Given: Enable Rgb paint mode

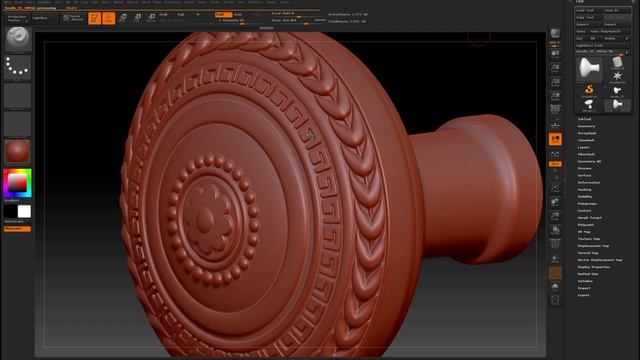Looking at the screenshot, I should pyautogui.click(x=181, y=15).
